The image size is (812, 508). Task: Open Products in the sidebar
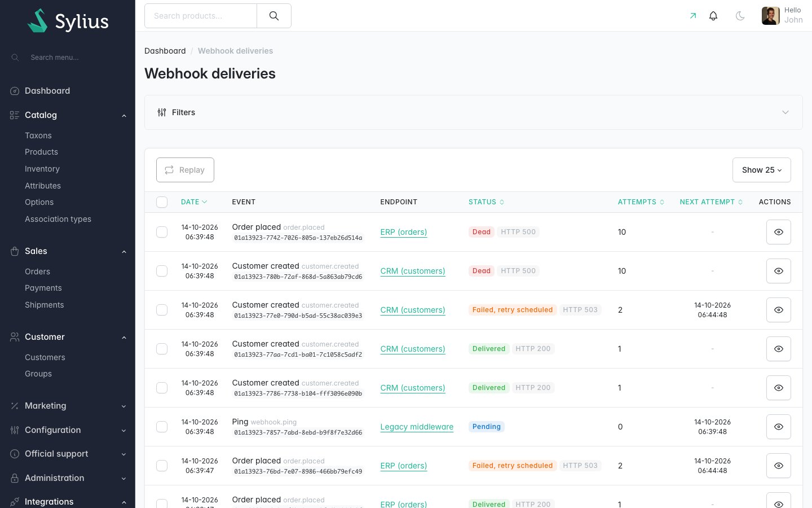(x=41, y=152)
